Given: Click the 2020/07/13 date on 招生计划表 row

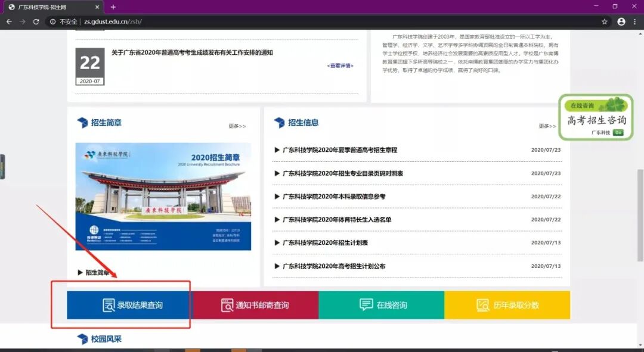Looking at the screenshot, I should pos(546,242).
